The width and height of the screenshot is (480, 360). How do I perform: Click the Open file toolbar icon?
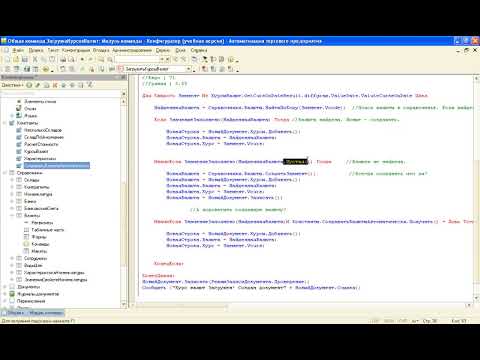(16, 59)
